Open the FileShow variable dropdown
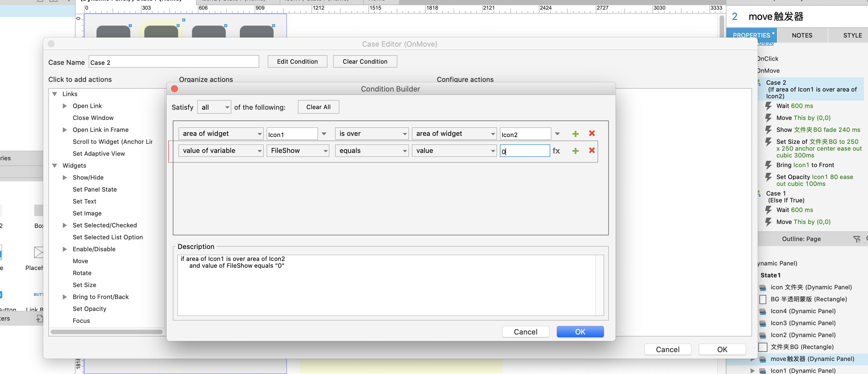868x374 pixels. click(x=298, y=151)
